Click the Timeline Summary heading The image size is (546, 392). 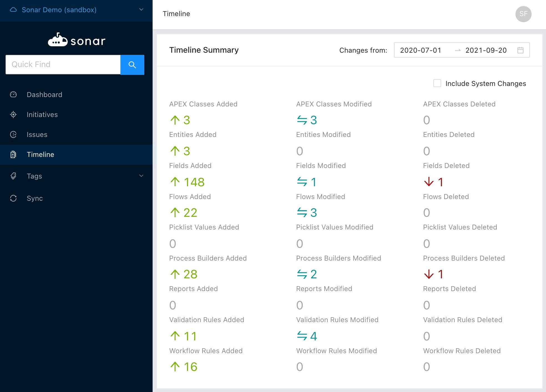coord(204,50)
